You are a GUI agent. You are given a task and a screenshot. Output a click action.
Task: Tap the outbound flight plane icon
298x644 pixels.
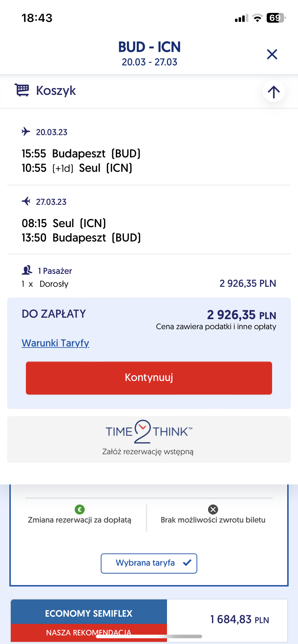click(26, 132)
